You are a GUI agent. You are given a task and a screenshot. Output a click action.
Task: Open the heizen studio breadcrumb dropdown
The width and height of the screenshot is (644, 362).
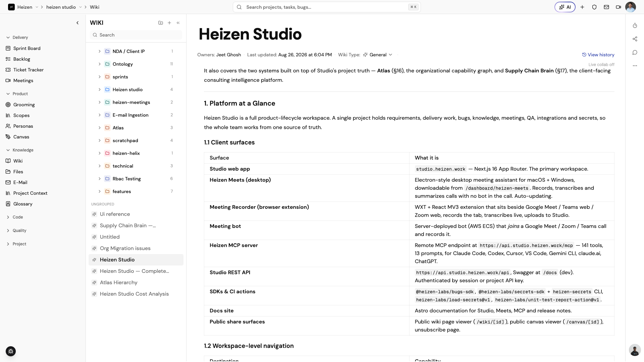click(80, 7)
